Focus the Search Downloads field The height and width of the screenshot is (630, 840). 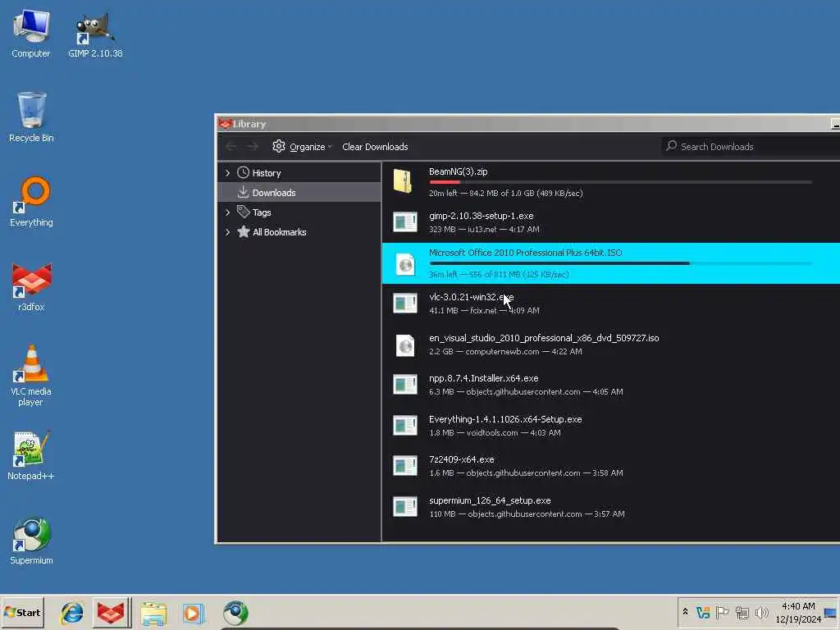(x=750, y=146)
